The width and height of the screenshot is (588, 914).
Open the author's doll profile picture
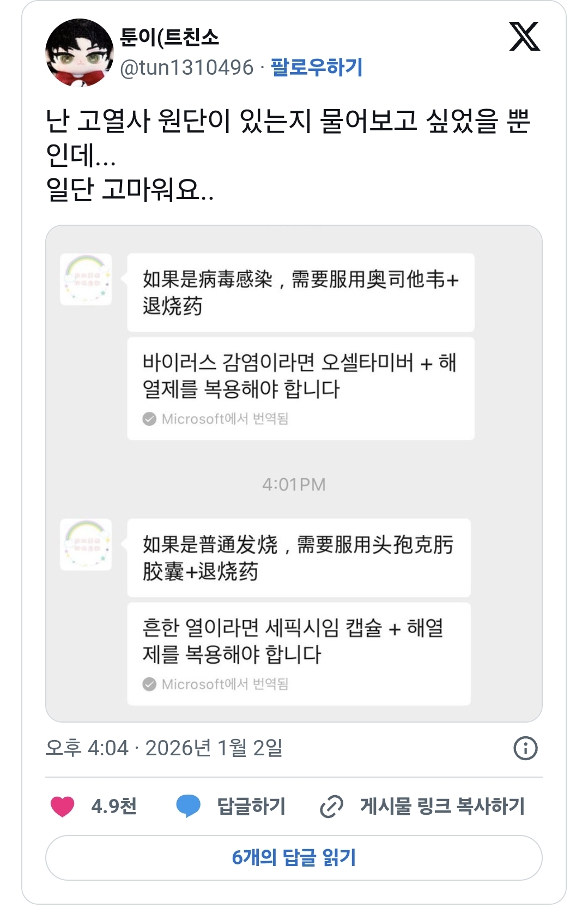(80, 53)
